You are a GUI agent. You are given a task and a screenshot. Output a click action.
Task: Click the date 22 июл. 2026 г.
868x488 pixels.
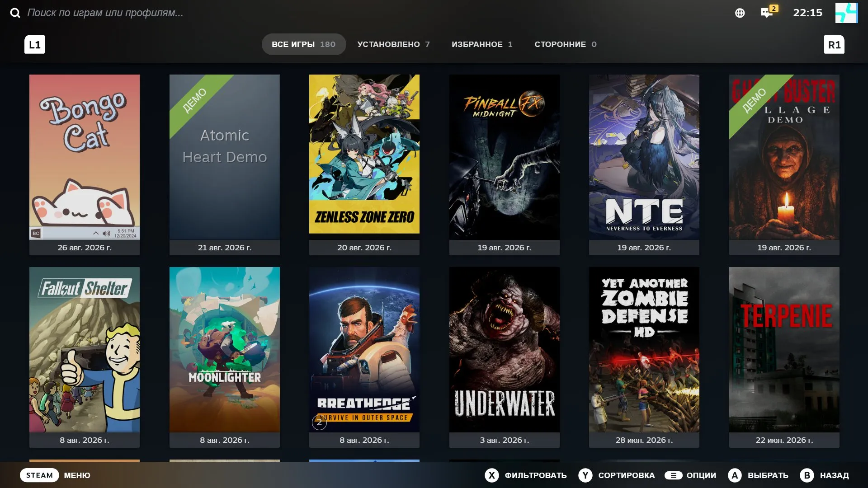point(784,440)
